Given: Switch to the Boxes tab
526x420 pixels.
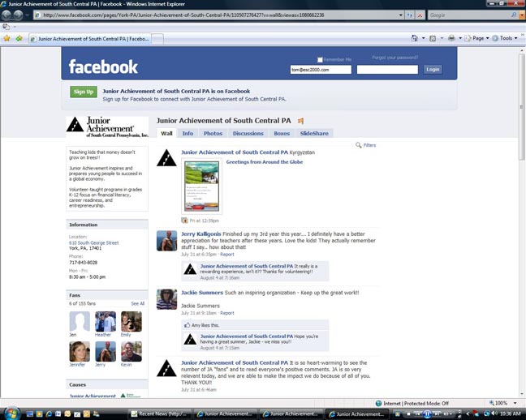Looking at the screenshot, I should (282, 134).
